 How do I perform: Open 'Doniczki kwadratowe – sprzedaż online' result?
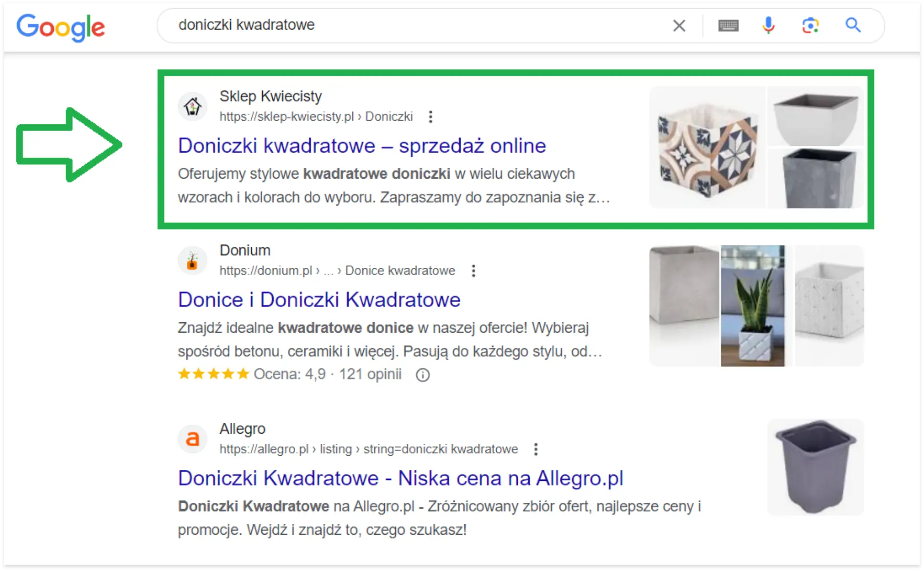[x=362, y=145]
